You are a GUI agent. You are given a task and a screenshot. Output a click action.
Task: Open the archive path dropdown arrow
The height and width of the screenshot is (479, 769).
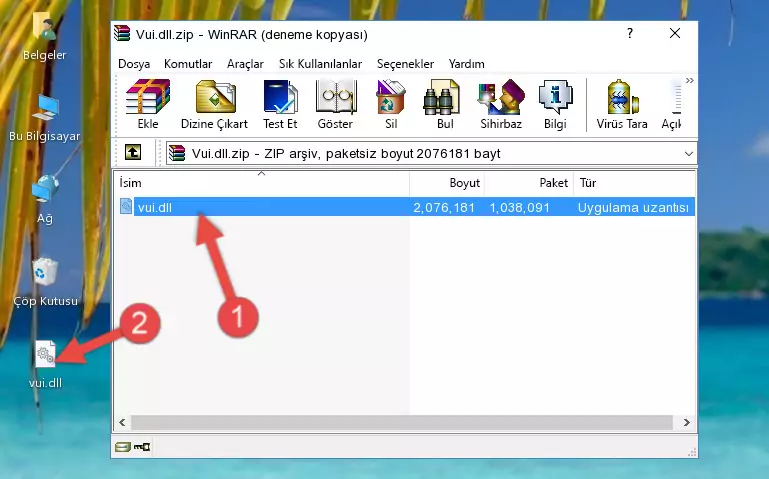[689, 154]
